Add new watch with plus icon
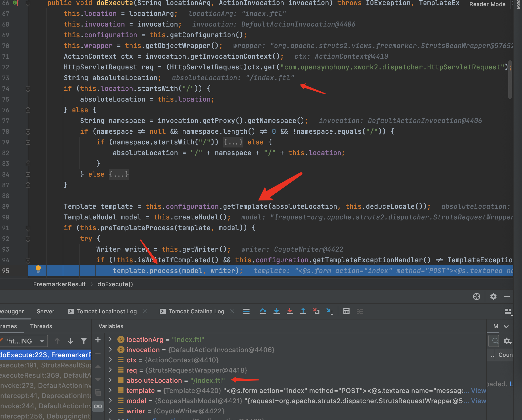This screenshot has width=522, height=420. click(x=98, y=340)
